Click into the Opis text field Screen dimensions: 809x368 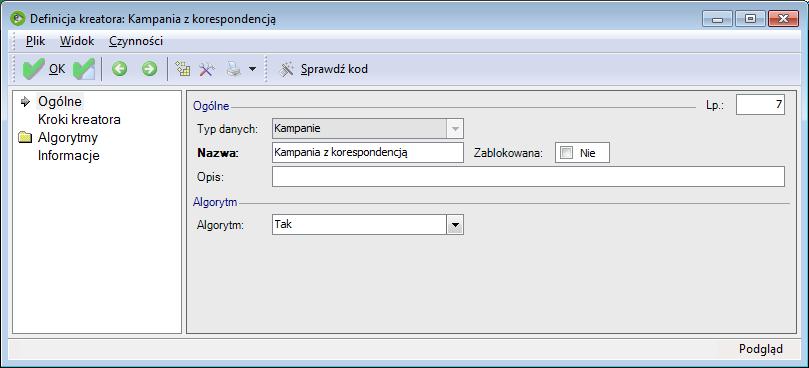coord(528,177)
